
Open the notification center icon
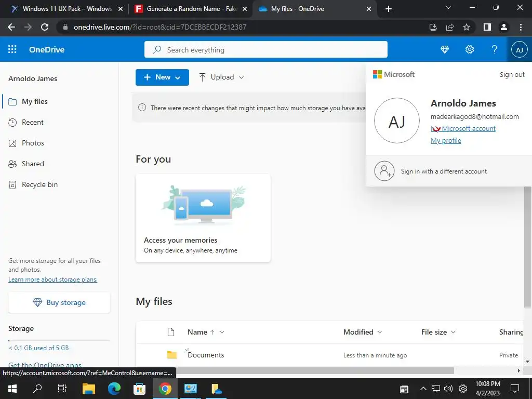coord(515,389)
